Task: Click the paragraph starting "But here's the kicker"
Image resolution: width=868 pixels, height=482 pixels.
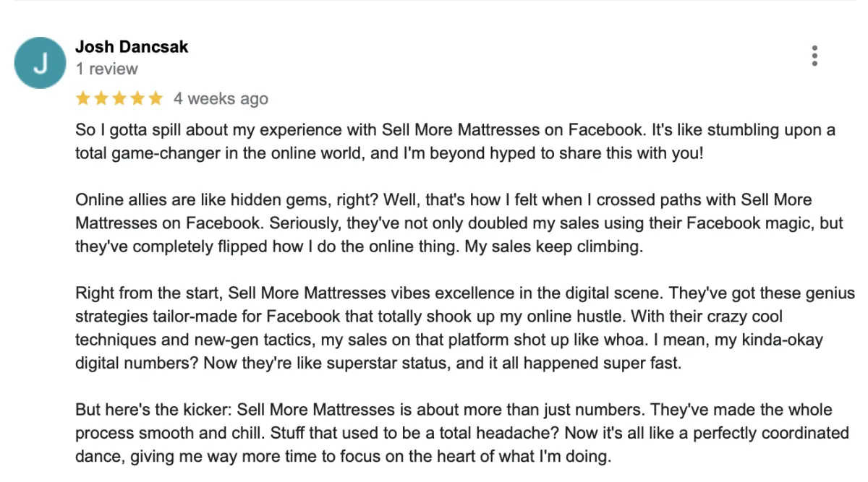Action: click(x=462, y=433)
